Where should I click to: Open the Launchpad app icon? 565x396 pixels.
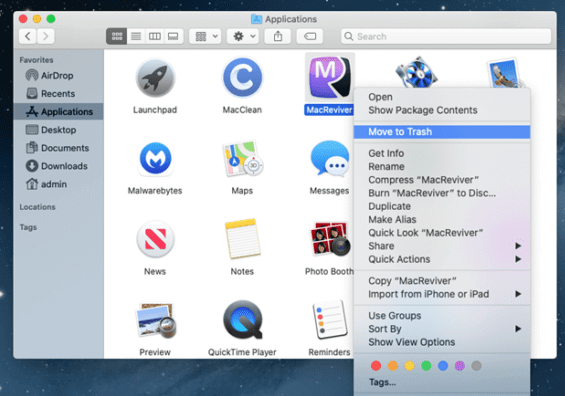coord(155,78)
